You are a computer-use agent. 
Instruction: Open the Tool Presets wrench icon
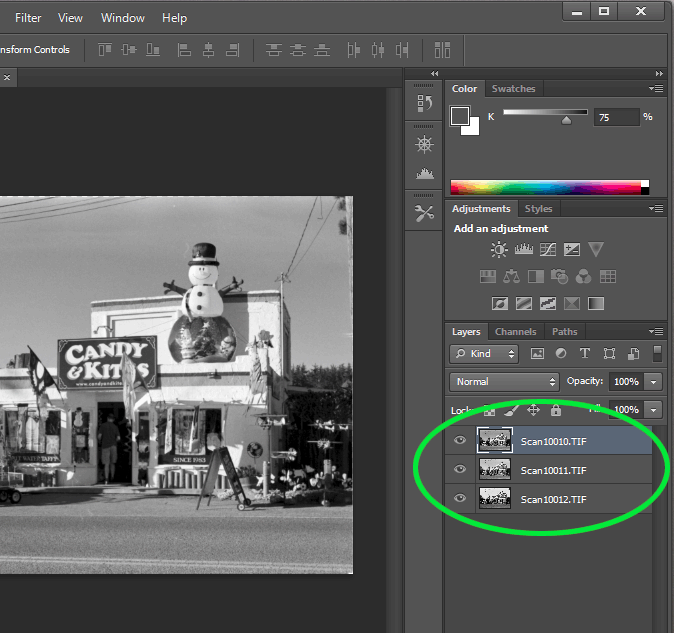click(424, 212)
